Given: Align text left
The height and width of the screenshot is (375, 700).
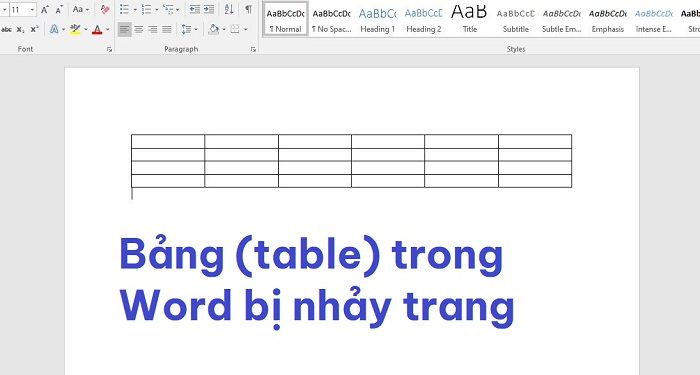Looking at the screenshot, I should [x=125, y=30].
